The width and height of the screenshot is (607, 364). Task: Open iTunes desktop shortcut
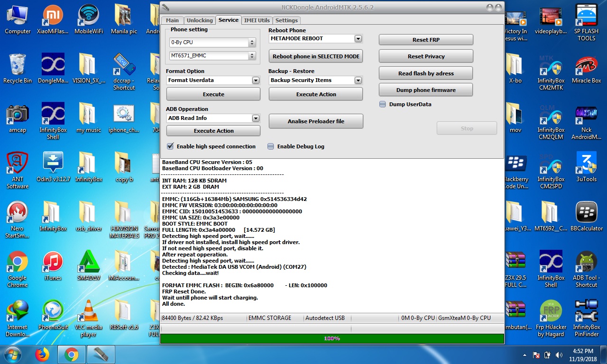coord(53,266)
